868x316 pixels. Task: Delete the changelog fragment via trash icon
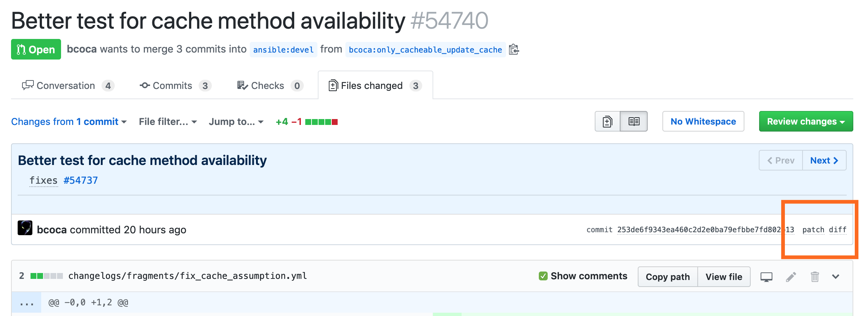click(x=815, y=277)
